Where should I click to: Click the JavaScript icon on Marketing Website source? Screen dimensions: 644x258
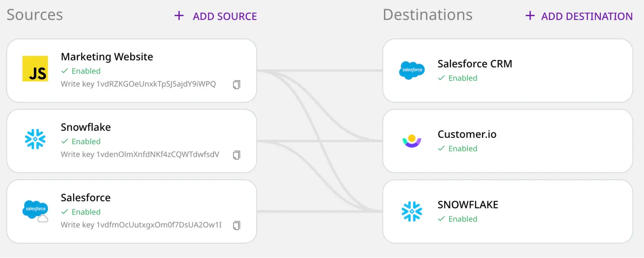coord(35,69)
